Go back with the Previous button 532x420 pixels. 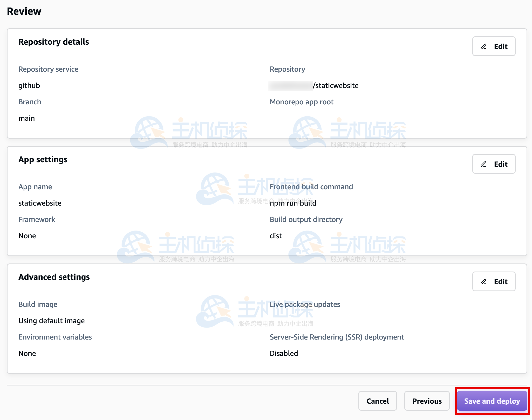tap(427, 401)
